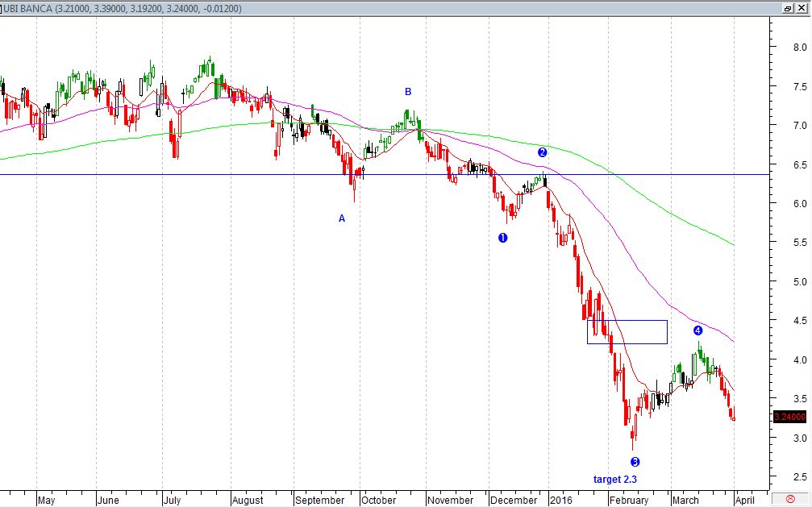812x507 pixels.
Task: Click the 'November' label on date axis
Action: 450,501
